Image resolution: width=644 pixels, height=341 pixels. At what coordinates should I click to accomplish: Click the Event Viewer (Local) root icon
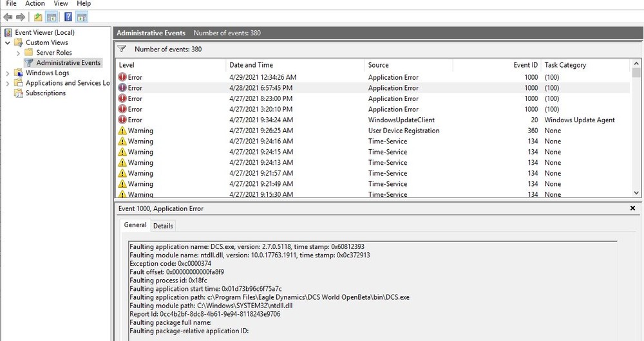click(x=8, y=32)
